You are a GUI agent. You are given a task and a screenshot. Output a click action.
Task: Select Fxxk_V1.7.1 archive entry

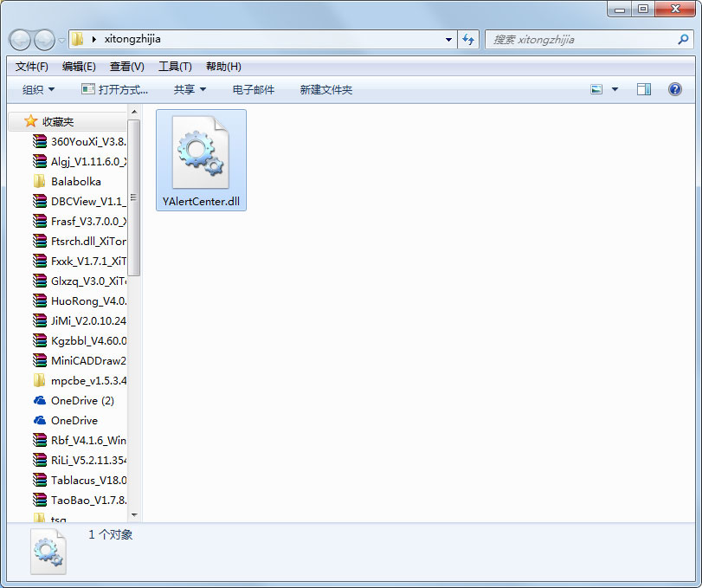tap(79, 261)
